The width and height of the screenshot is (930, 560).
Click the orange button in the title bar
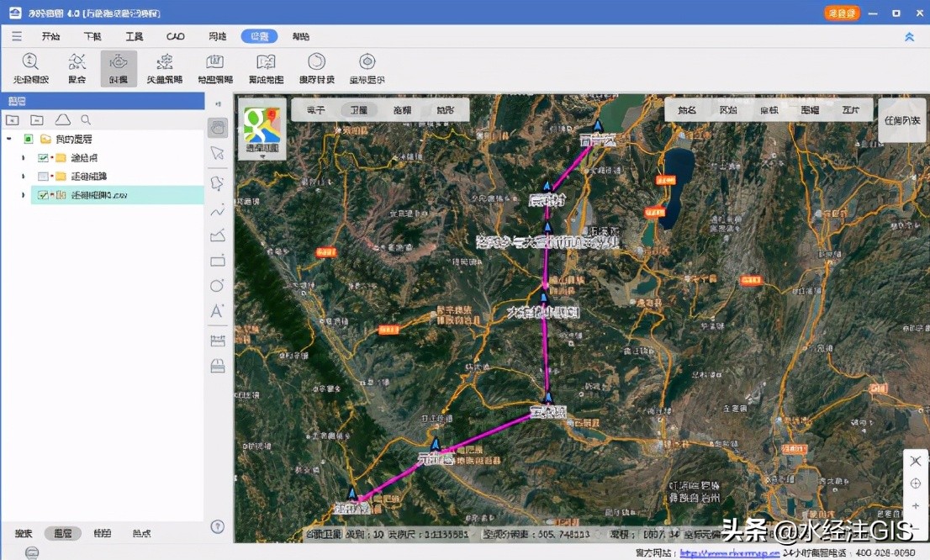point(842,13)
